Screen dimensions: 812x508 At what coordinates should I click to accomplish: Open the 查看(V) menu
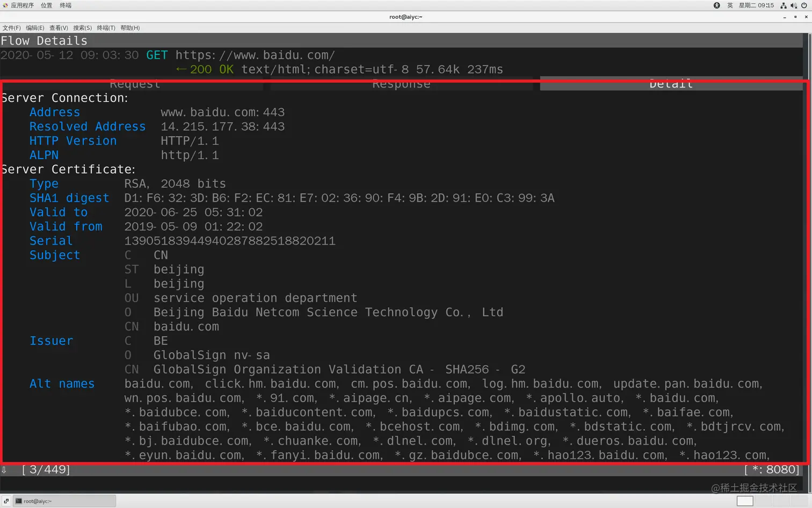pyautogui.click(x=59, y=28)
